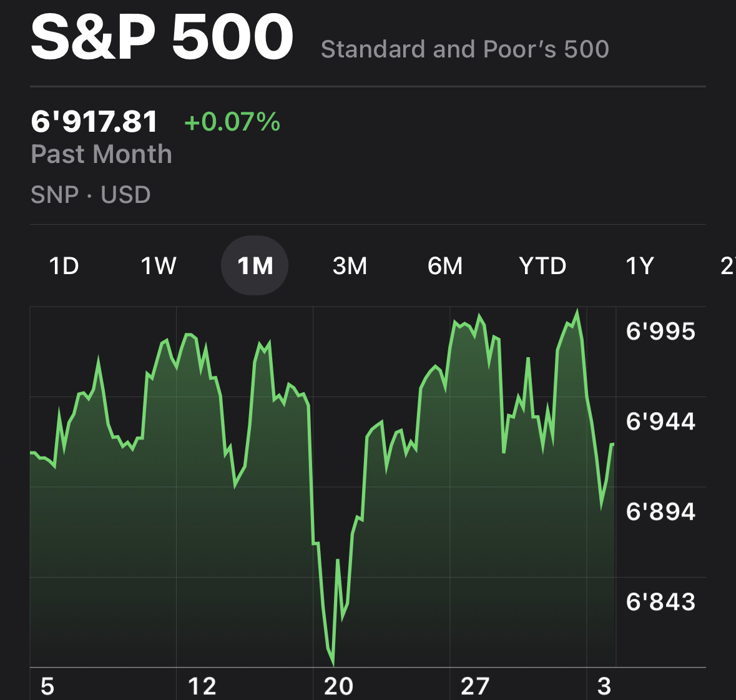
Task: Tap the SNP · USD exchange label
Action: point(91,195)
